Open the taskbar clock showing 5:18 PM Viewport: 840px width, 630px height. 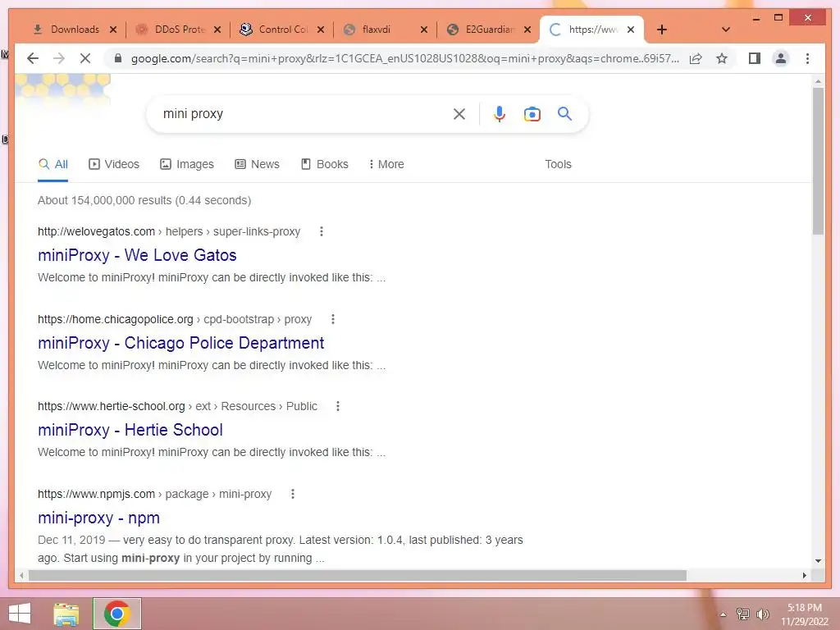tap(804, 614)
